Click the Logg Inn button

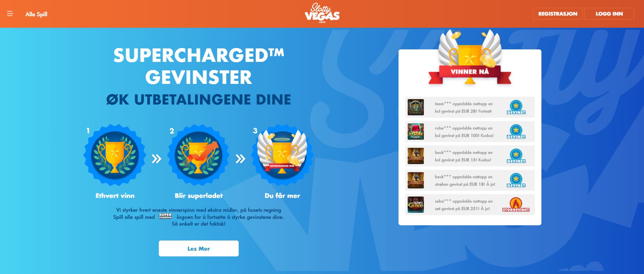coord(609,14)
